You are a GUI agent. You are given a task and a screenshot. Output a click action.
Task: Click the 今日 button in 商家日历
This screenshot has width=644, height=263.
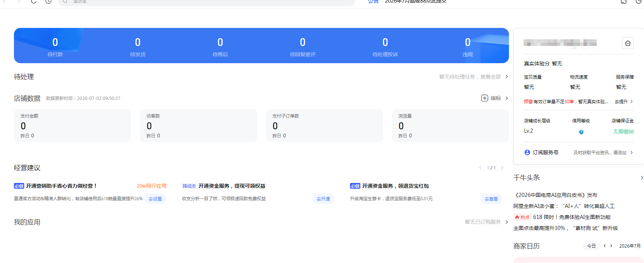pyautogui.click(x=591, y=246)
